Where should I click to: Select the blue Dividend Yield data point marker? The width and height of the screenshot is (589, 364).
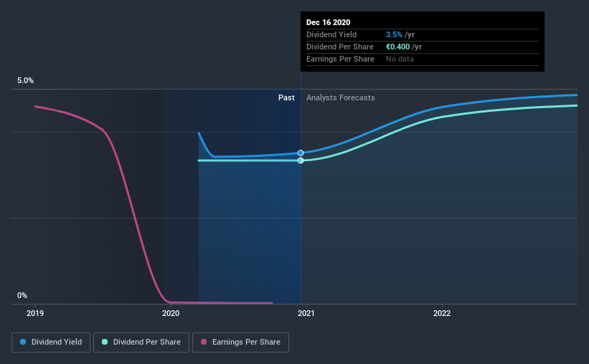pyautogui.click(x=301, y=153)
